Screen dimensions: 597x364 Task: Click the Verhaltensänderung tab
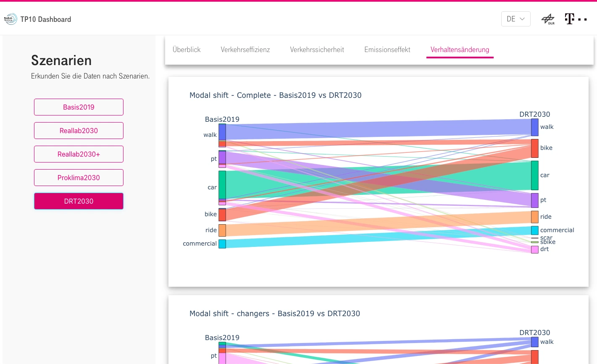click(x=460, y=50)
